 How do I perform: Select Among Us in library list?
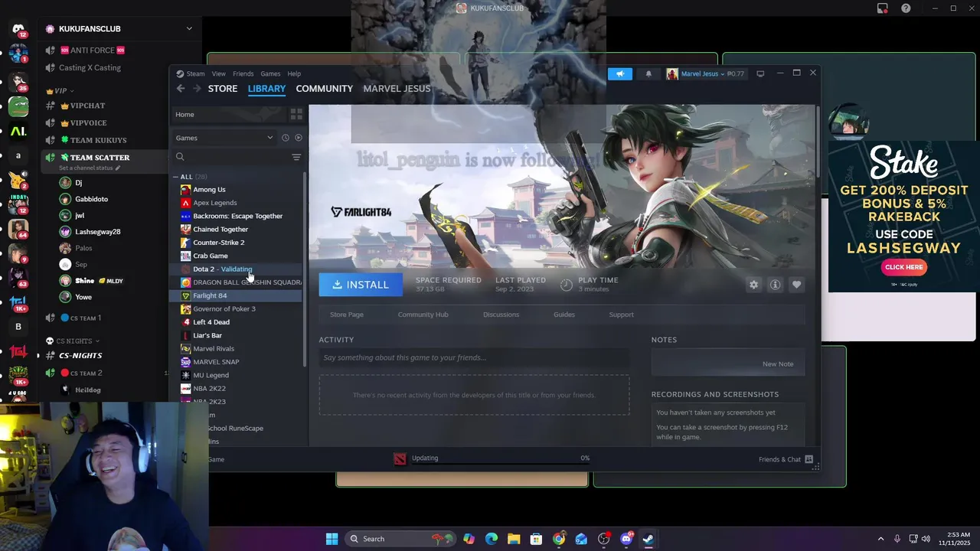[x=209, y=190]
